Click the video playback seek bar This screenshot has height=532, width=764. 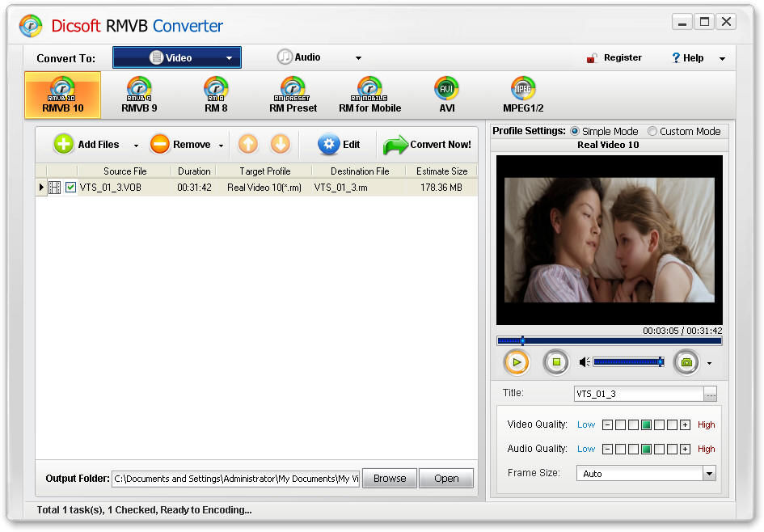click(x=609, y=341)
